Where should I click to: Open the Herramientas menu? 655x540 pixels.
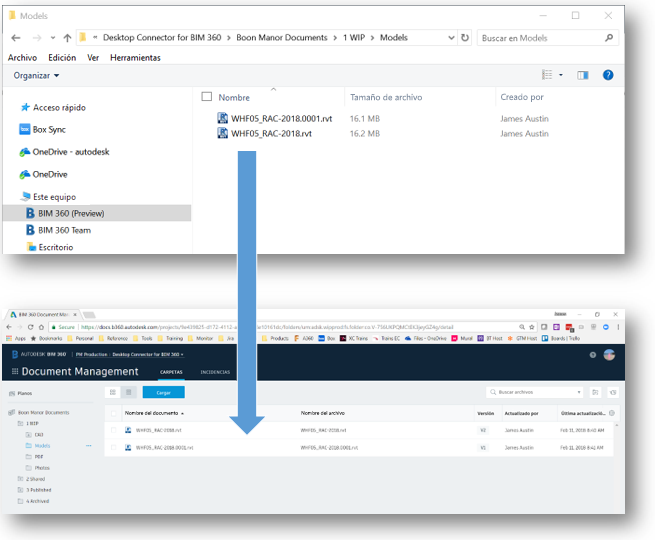[x=135, y=58]
